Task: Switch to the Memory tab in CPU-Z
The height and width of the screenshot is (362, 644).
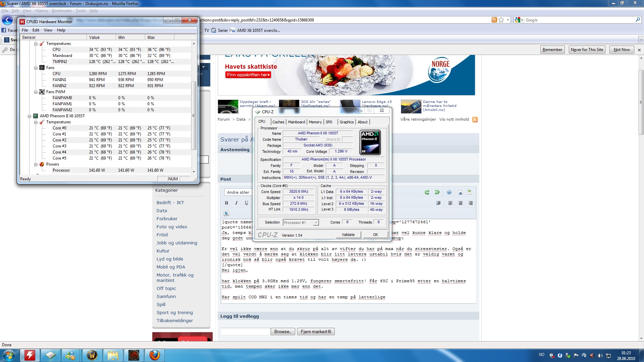Action: pos(315,122)
